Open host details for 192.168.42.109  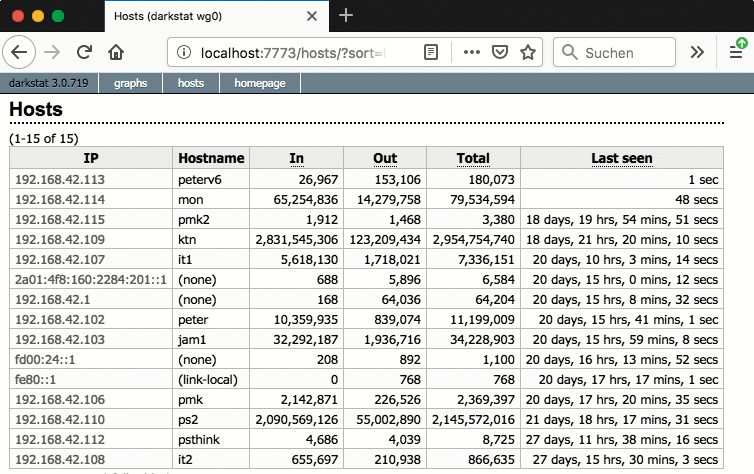coord(59,239)
